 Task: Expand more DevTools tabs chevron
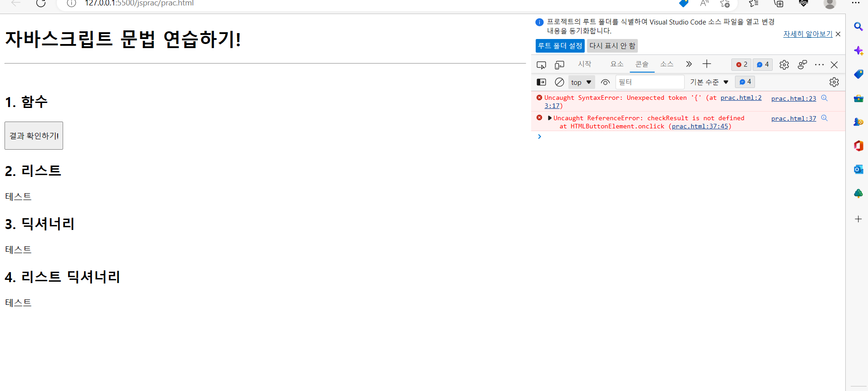[x=689, y=64]
